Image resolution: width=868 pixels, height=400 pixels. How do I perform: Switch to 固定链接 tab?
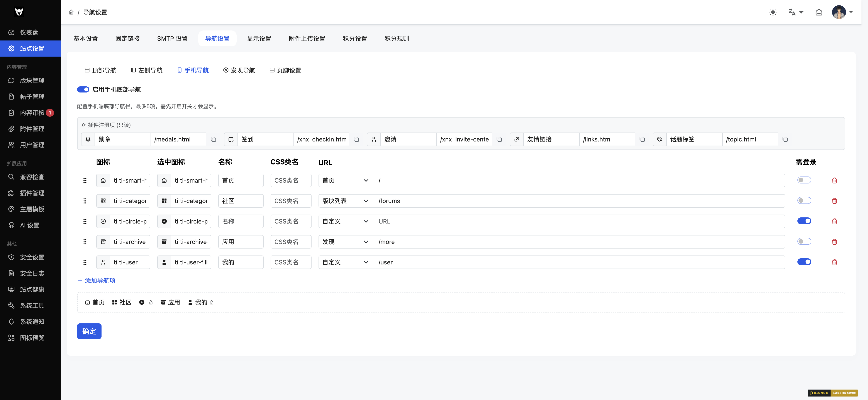(x=127, y=39)
